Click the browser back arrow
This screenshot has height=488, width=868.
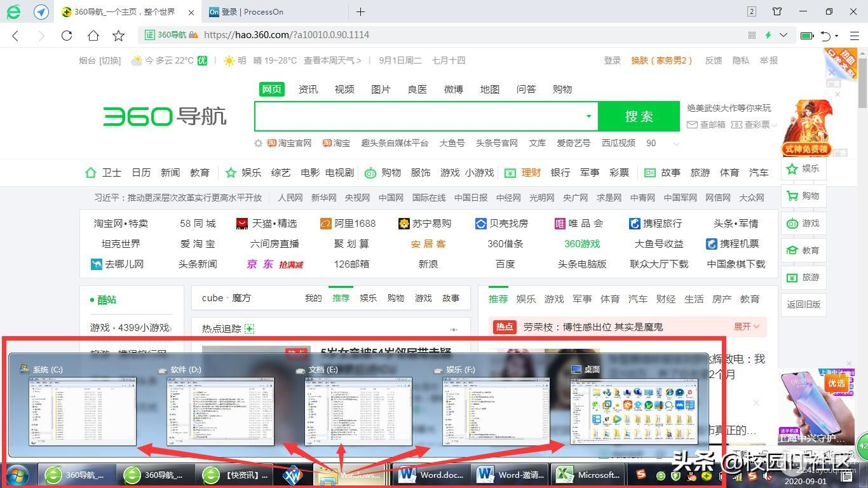(x=16, y=36)
